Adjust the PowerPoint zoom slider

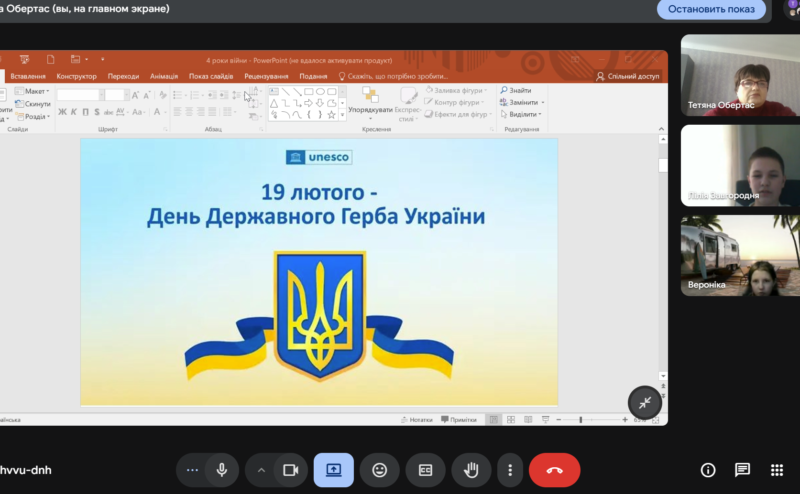coord(581,420)
